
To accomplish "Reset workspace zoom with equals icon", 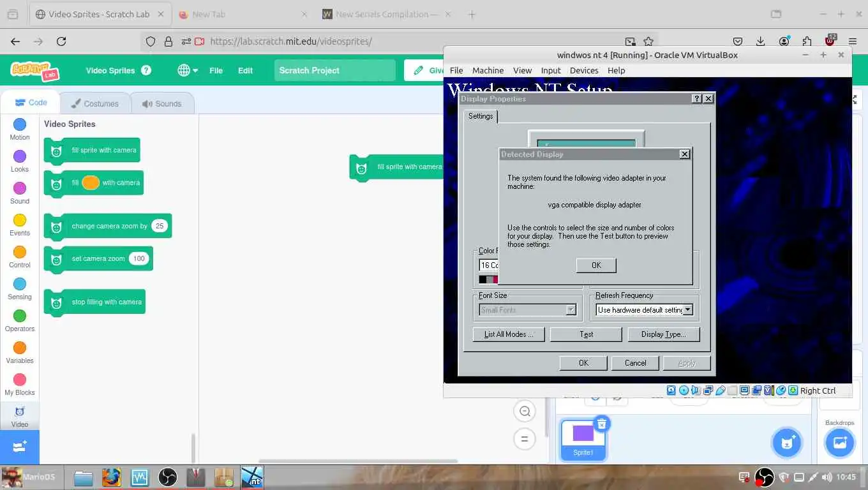I will click(525, 439).
